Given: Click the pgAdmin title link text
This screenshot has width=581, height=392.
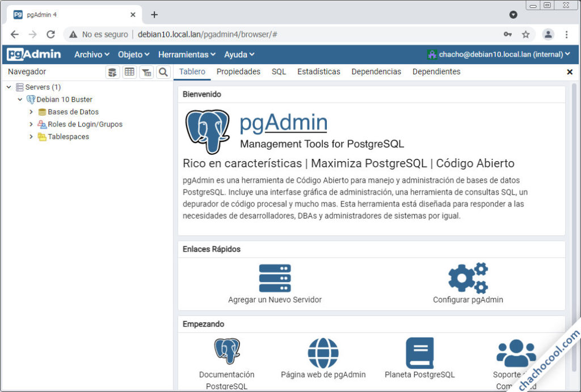Looking at the screenshot, I should [284, 123].
